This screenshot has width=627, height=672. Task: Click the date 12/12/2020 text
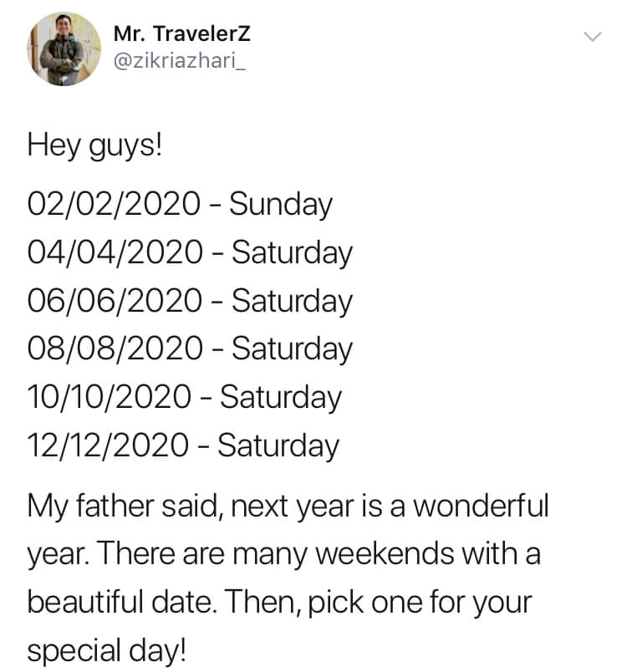[108, 445]
